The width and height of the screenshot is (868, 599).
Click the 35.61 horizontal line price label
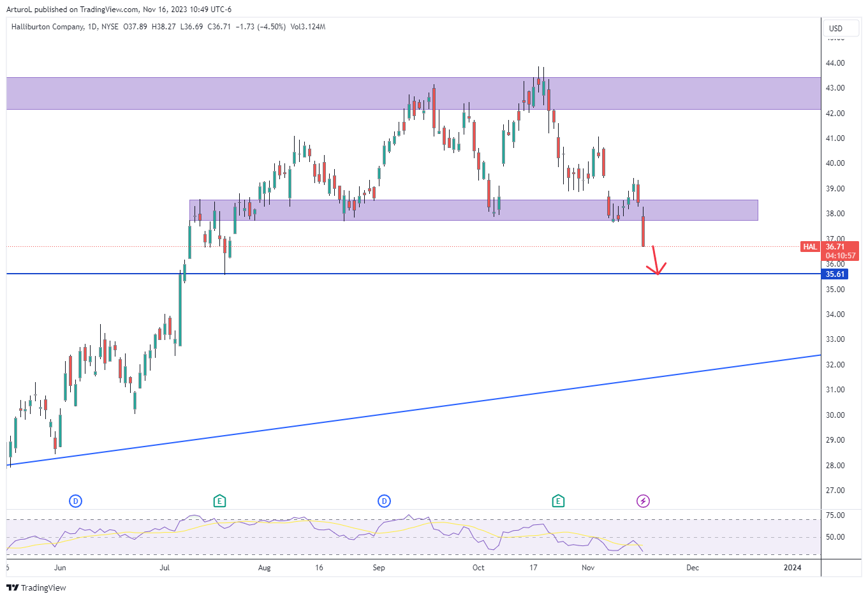click(835, 274)
